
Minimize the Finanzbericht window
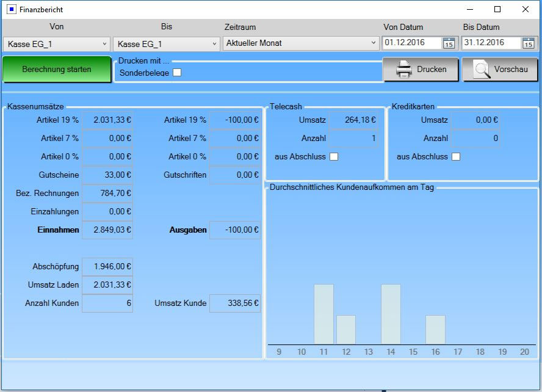tap(469, 10)
